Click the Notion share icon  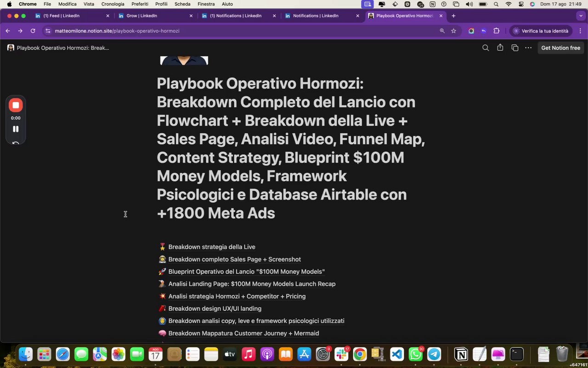(x=500, y=48)
